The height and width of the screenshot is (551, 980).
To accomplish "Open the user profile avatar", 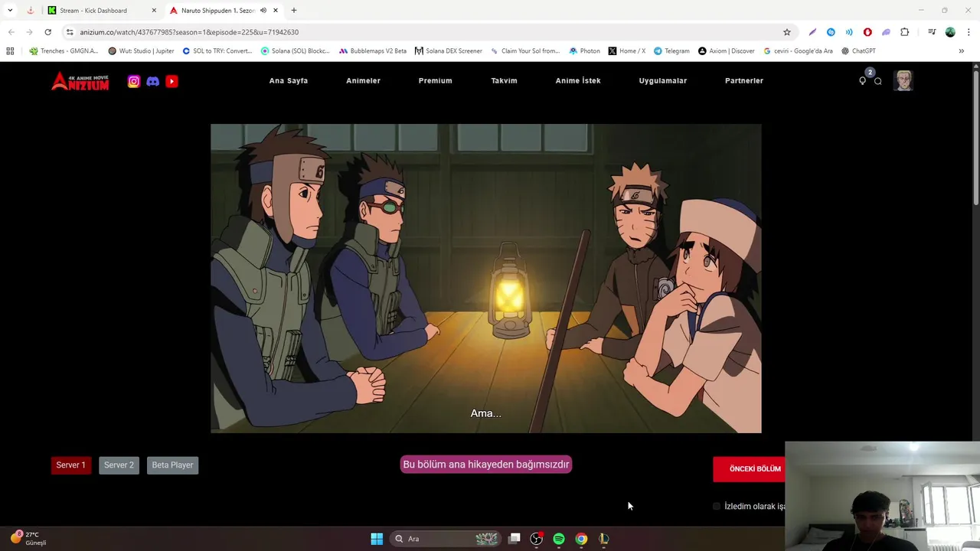I will [903, 80].
